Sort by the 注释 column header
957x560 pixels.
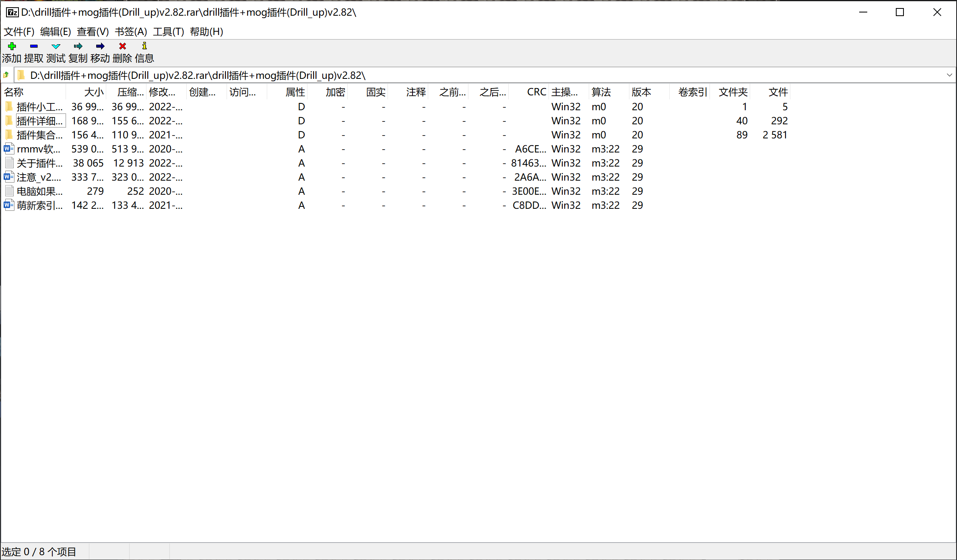coord(408,92)
